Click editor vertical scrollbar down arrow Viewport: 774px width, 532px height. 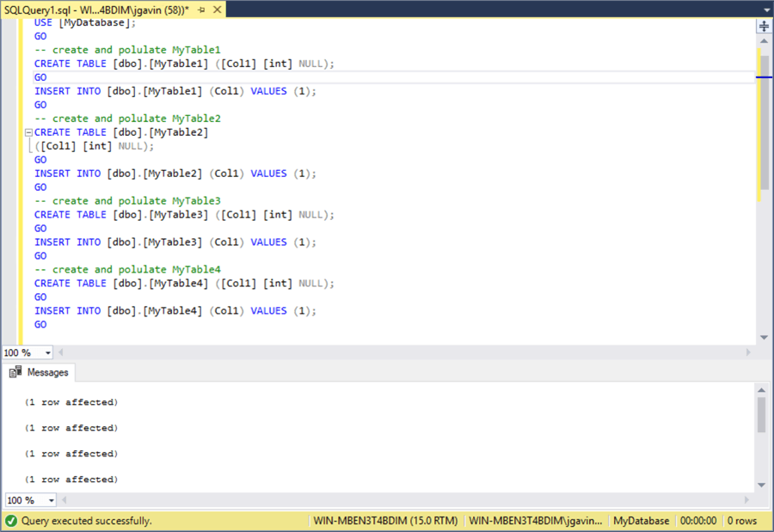coord(765,338)
